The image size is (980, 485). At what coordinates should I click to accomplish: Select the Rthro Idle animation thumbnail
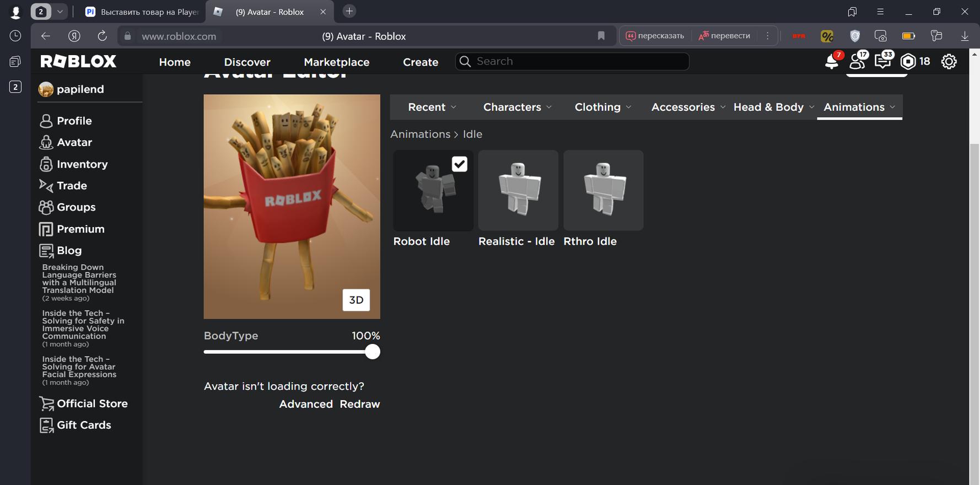point(603,190)
